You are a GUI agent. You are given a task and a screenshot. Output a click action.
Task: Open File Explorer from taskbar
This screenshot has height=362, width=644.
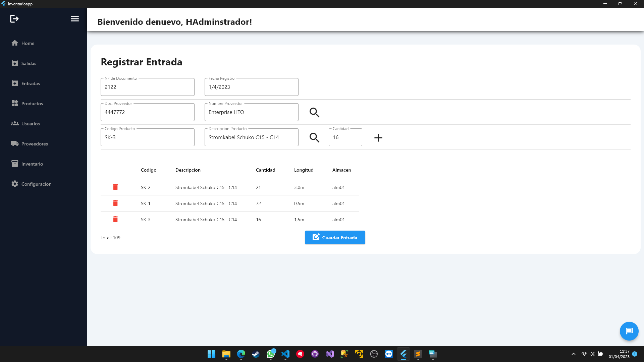click(226, 354)
